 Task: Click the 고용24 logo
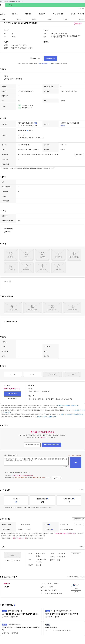(x=3, y=14)
